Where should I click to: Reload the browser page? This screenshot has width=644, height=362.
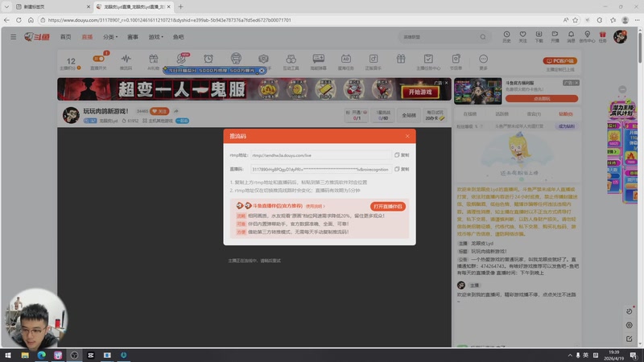point(19,19)
